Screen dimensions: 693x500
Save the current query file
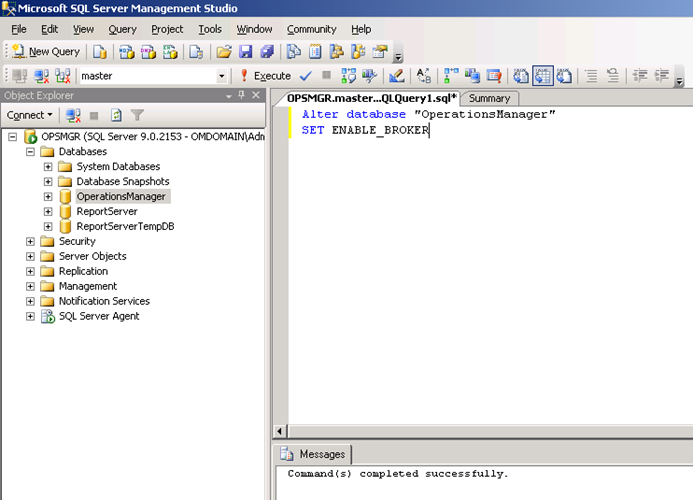tap(246, 52)
